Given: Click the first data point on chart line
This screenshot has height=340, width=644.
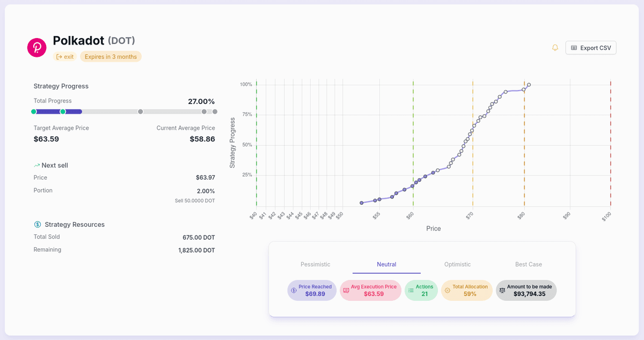Looking at the screenshot, I should [361, 203].
